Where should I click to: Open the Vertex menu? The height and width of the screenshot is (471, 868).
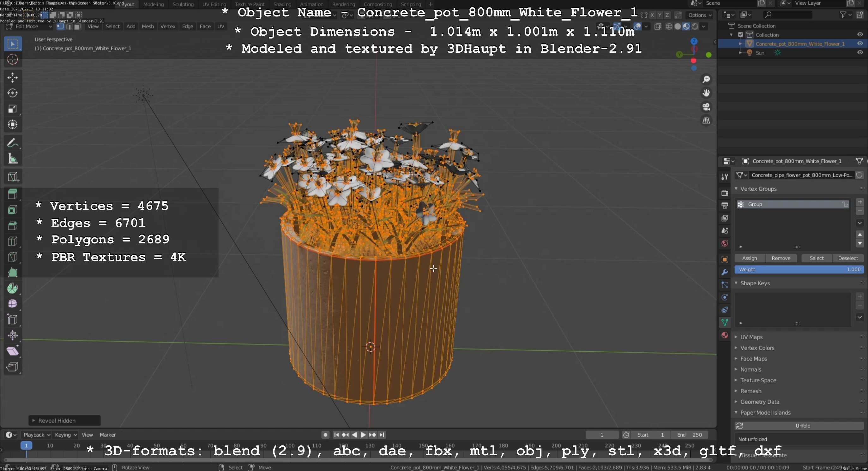pyautogui.click(x=167, y=27)
